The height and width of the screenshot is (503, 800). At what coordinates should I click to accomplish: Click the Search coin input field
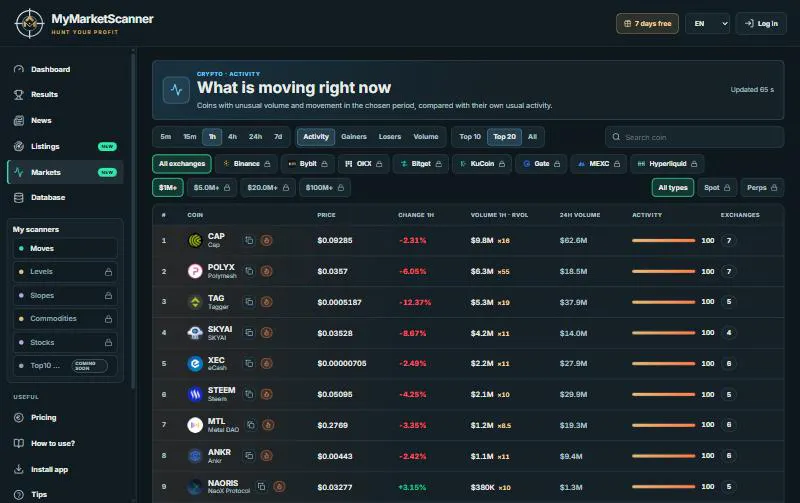pyautogui.click(x=694, y=137)
